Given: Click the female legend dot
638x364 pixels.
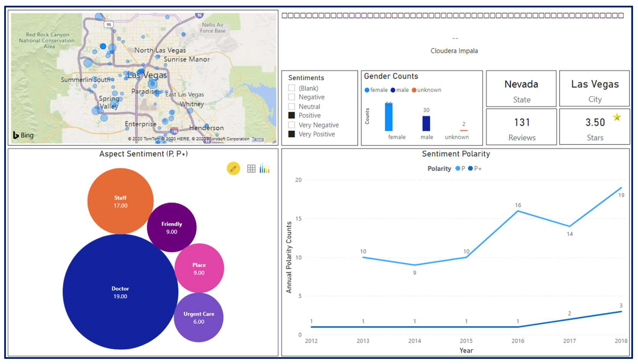Looking at the screenshot, I should point(367,90).
